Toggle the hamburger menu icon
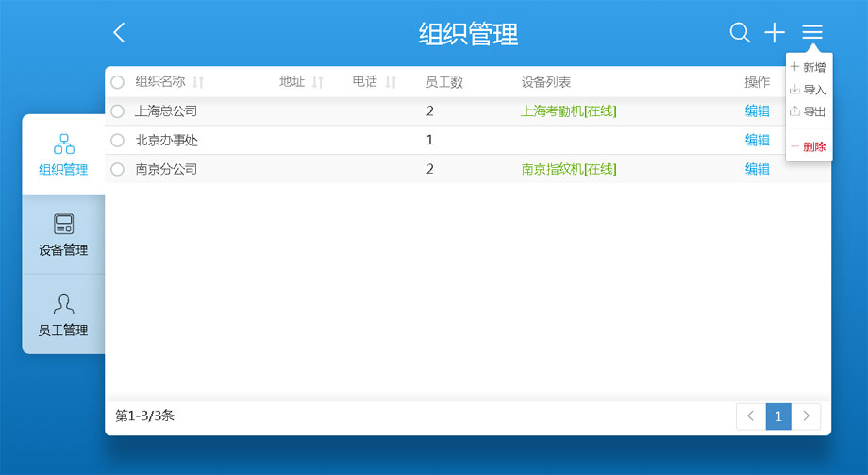The width and height of the screenshot is (868, 475). click(812, 33)
